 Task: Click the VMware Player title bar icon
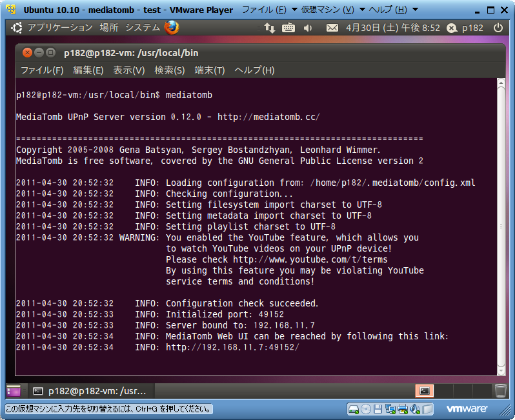tap(11, 10)
